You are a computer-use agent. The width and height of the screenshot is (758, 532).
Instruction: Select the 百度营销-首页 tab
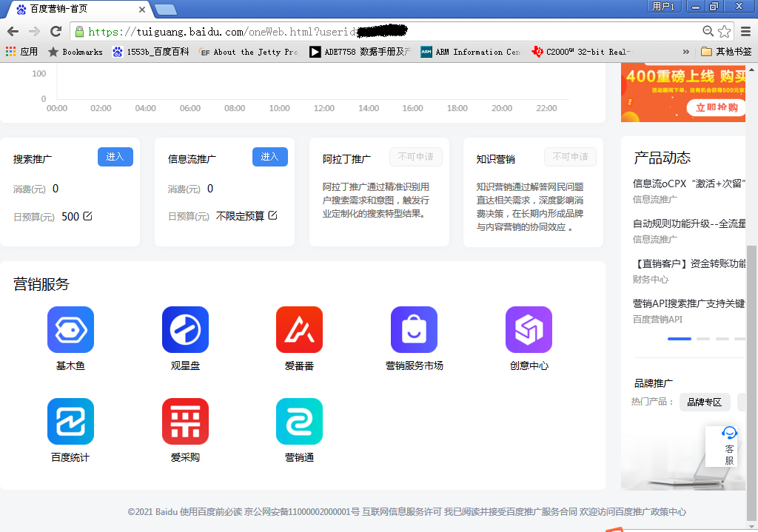coord(80,9)
